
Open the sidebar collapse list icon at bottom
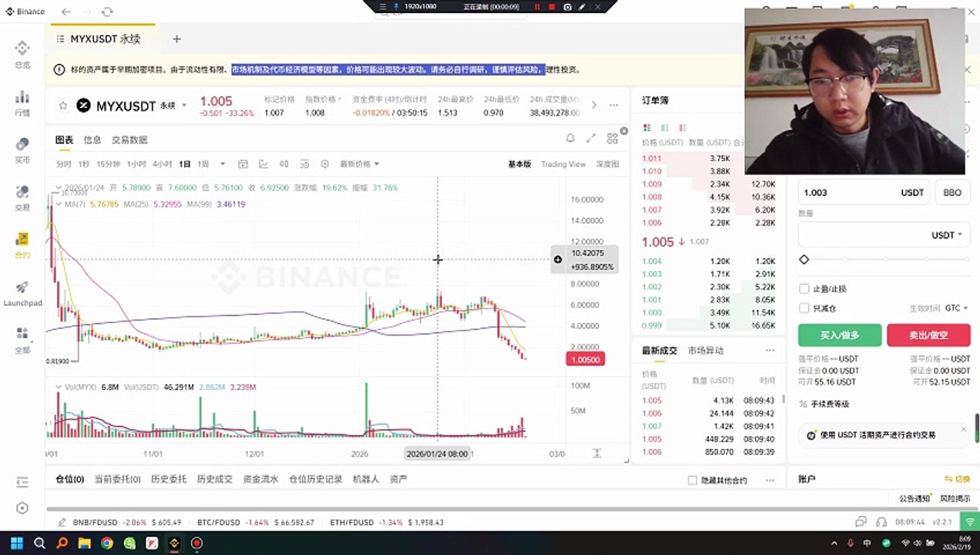coord(22,483)
